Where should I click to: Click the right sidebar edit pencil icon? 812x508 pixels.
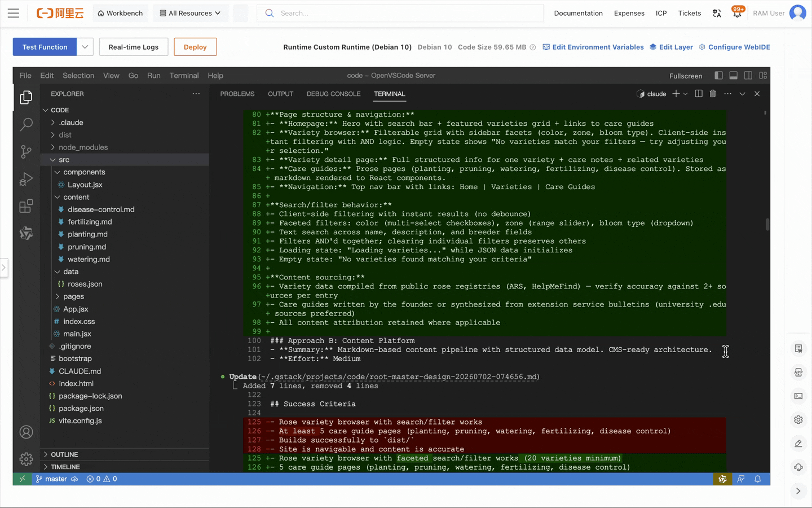pos(798,443)
